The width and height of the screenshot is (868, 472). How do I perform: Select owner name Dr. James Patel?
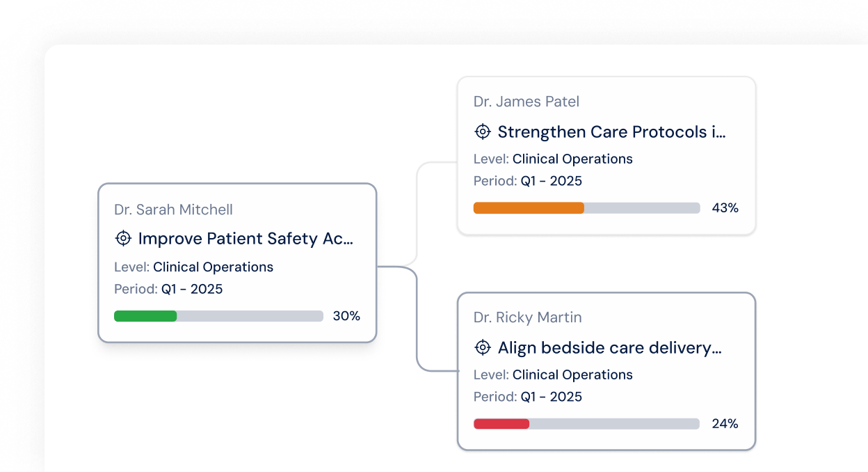pyautogui.click(x=527, y=102)
